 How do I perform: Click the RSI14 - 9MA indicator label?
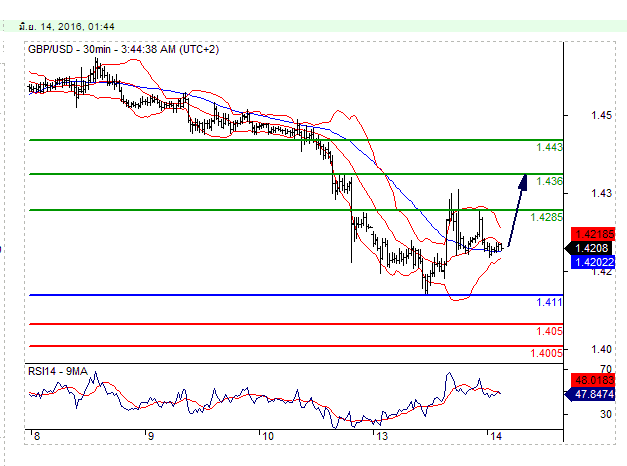[x=58, y=372]
